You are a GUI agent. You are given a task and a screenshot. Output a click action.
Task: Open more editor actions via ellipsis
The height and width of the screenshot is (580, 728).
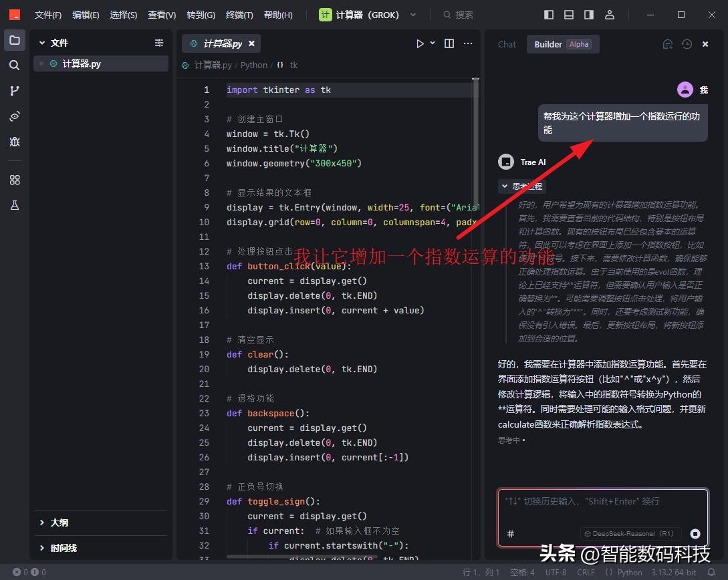click(x=468, y=43)
